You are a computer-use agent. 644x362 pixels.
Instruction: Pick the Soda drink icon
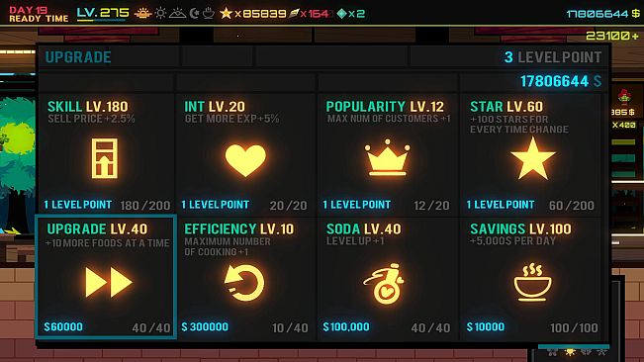[385, 284]
